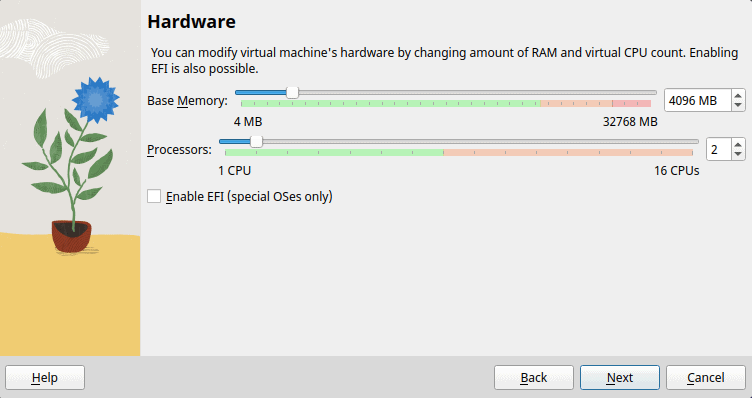Screen dimensions: 752x398
Task: Click the Processors decrease arrow
Action: (x=738, y=154)
